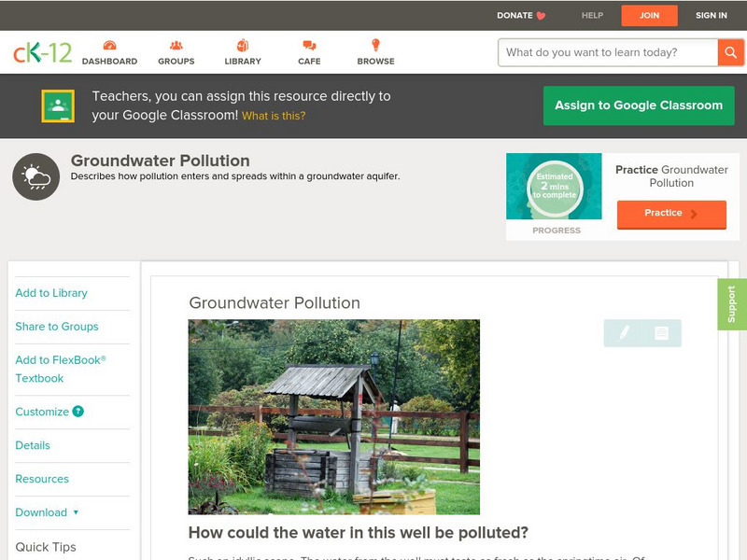Open the notes icon beside highlighter
747x560 pixels.
(x=661, y=333)
